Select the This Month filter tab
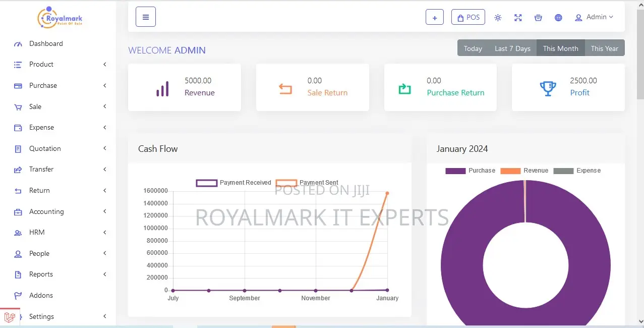Viewport: 644px width, 328px height. tap(561, 48)
